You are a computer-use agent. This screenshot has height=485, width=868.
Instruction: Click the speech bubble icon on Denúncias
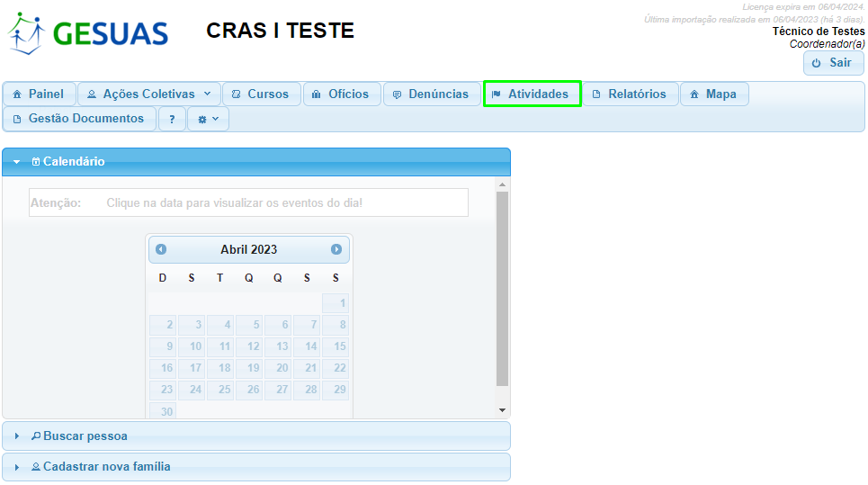397,94
